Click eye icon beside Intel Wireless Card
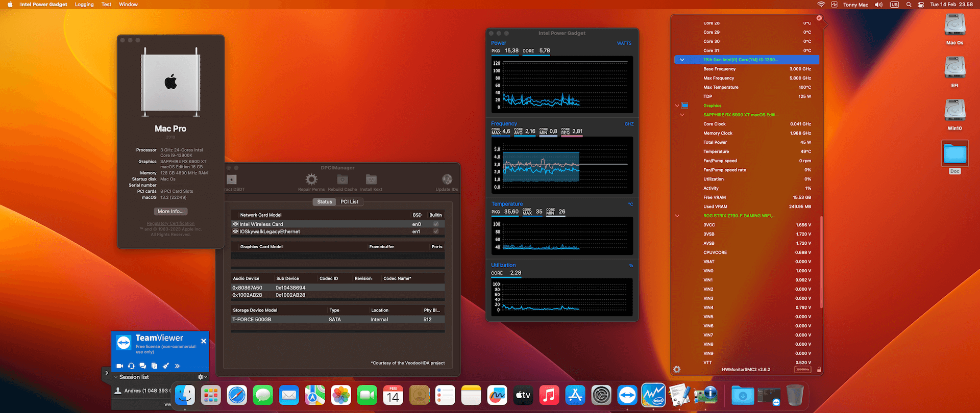Viewport: 980px width, 413px height. (235, 224)
